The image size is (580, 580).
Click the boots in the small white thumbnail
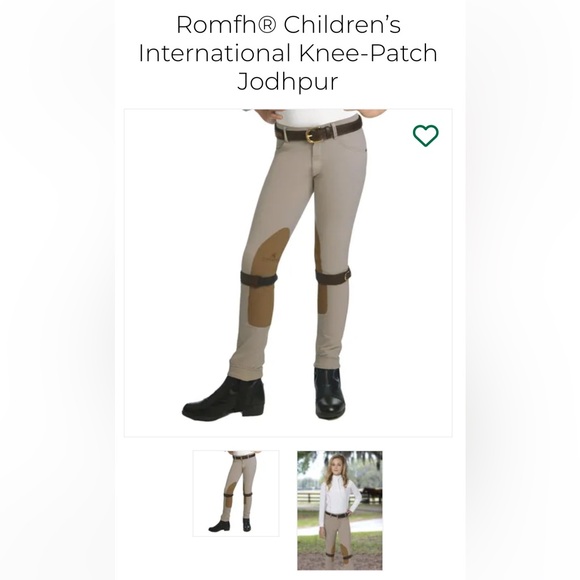click(230, 526)
